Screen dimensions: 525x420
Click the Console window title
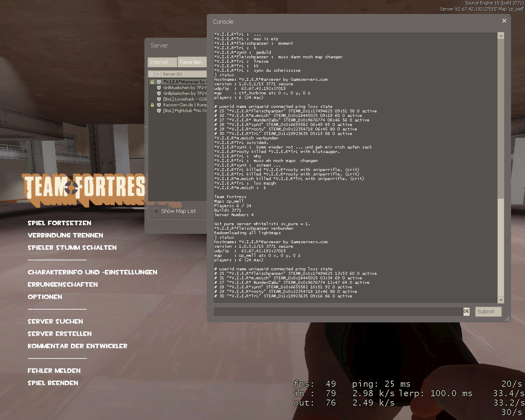click(x=223, y=21)
